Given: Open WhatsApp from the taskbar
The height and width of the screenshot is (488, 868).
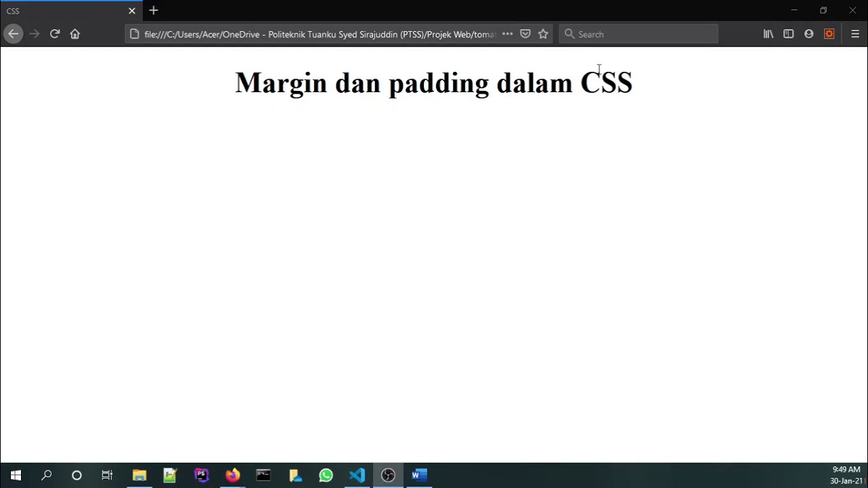Looking at the screenshot, I should (326, 475).
